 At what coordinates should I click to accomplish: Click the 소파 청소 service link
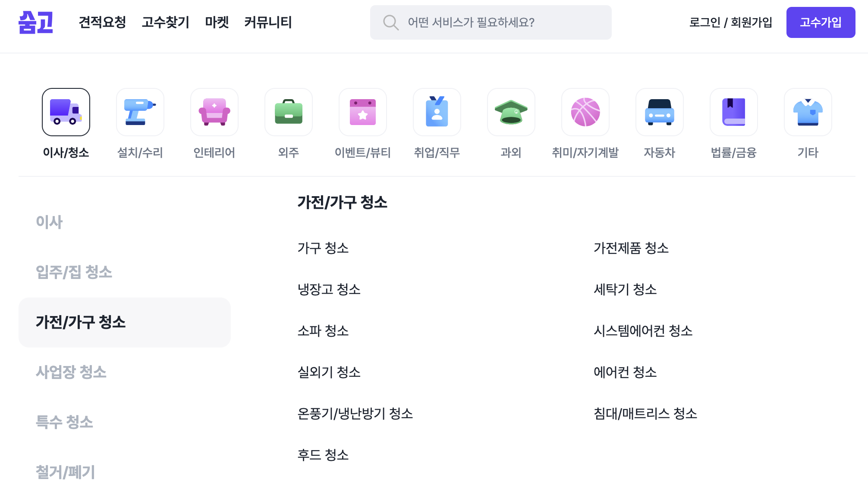coord(323,331)
